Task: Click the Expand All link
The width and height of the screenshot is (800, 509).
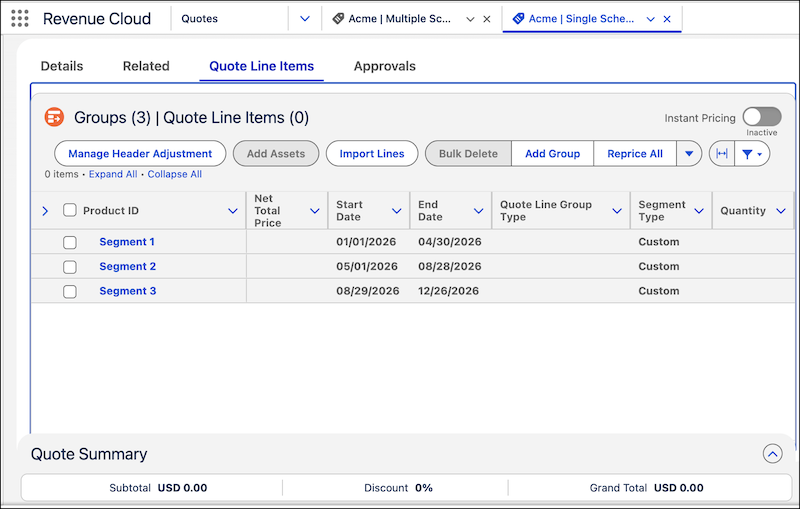Action: [x=113, y=174]
